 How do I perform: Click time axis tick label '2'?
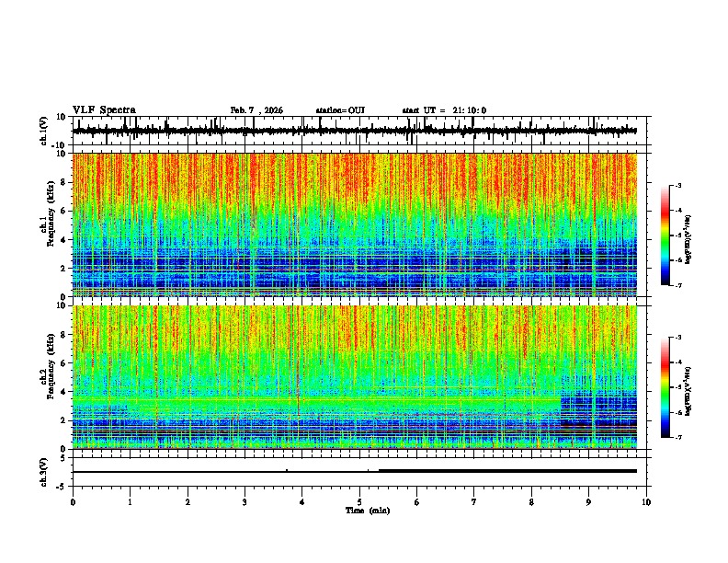188,502
